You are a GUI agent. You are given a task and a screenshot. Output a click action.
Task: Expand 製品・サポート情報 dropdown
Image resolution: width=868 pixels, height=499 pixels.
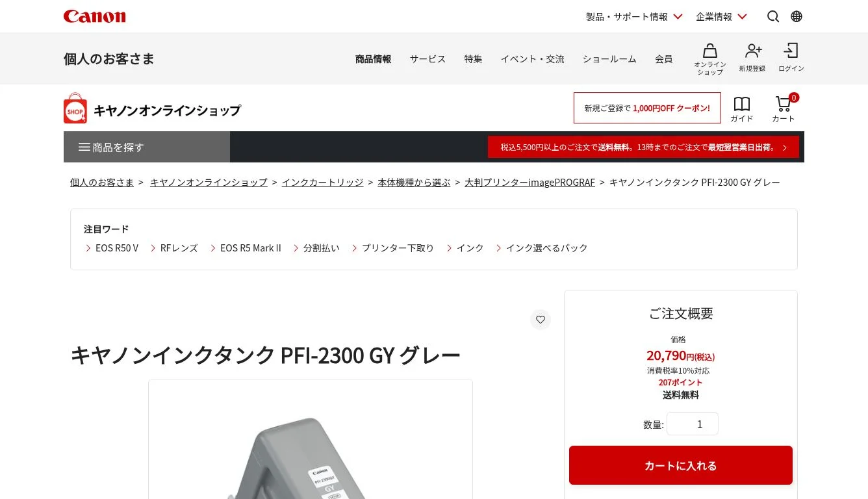(x=634, y=16)
